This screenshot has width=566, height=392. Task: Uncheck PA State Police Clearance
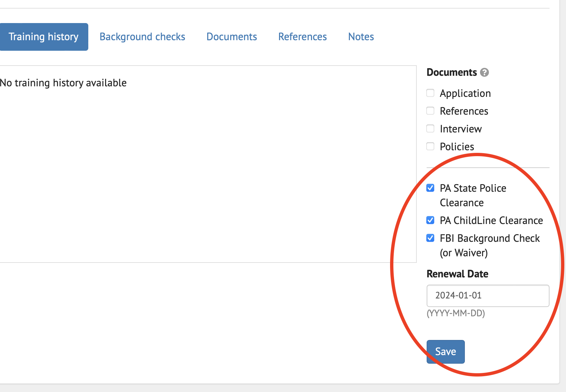[430, 188]
